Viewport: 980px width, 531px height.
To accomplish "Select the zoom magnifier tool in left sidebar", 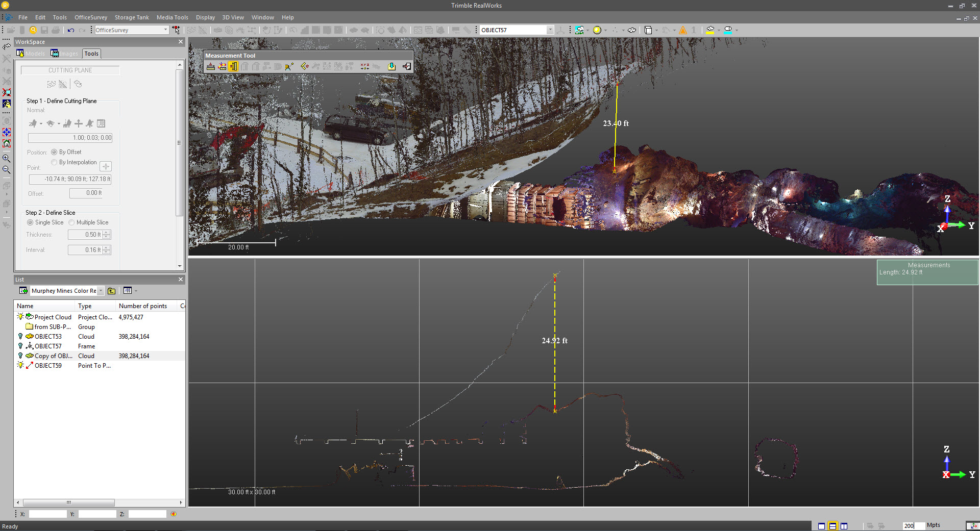I will pos(7,158).
